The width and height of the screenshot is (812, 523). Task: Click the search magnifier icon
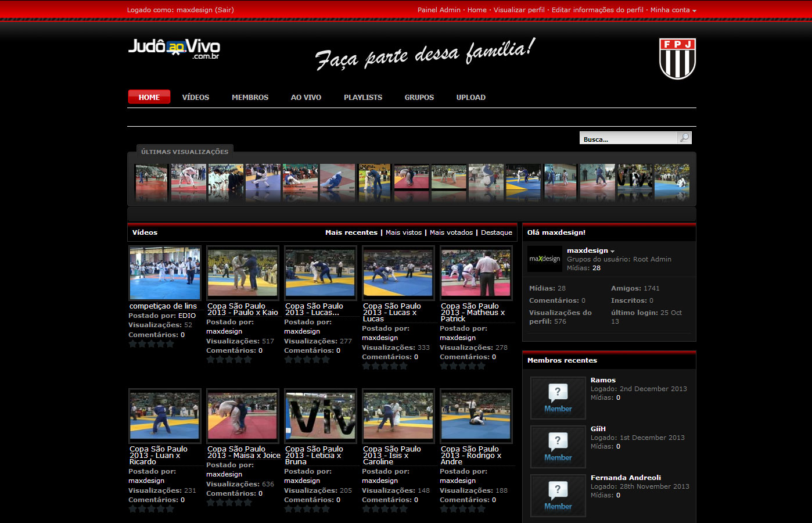684,138
